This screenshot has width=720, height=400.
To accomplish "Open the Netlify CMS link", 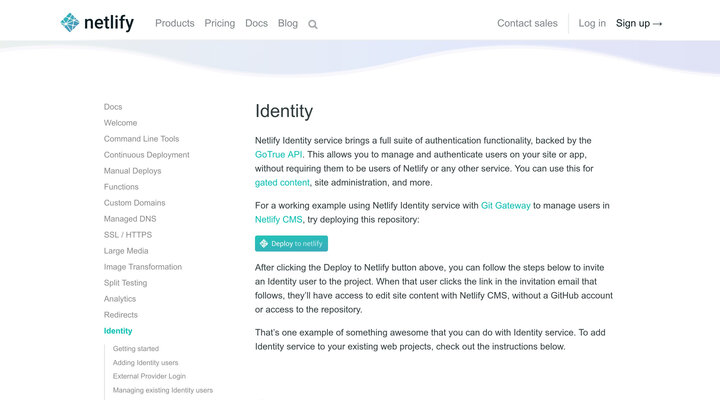I will pyautogui.click(x=278, y=220).
